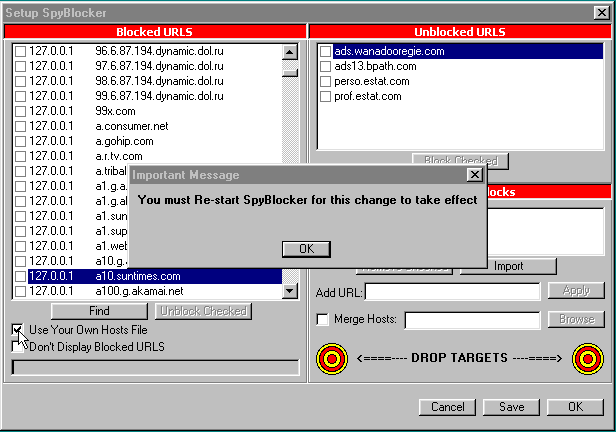Image resolution: width=616 pixels, height=432 pixels.
Task: Check the box for 97.6.87.194.dynamic.dol.ru
Action: coord(20,66)
